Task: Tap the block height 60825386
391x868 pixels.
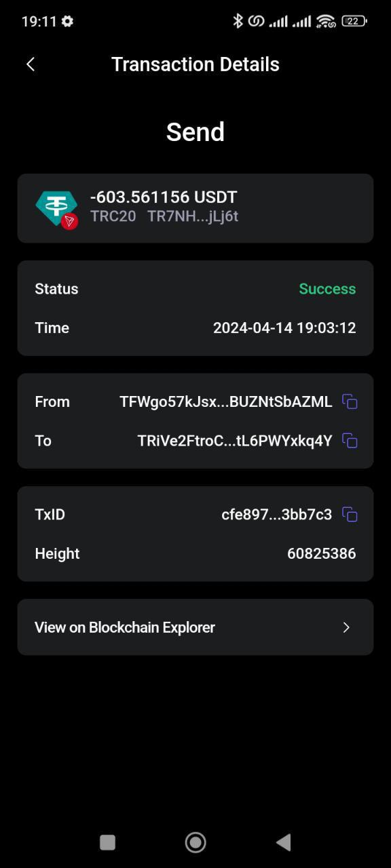Action: (x=322, y=553)
